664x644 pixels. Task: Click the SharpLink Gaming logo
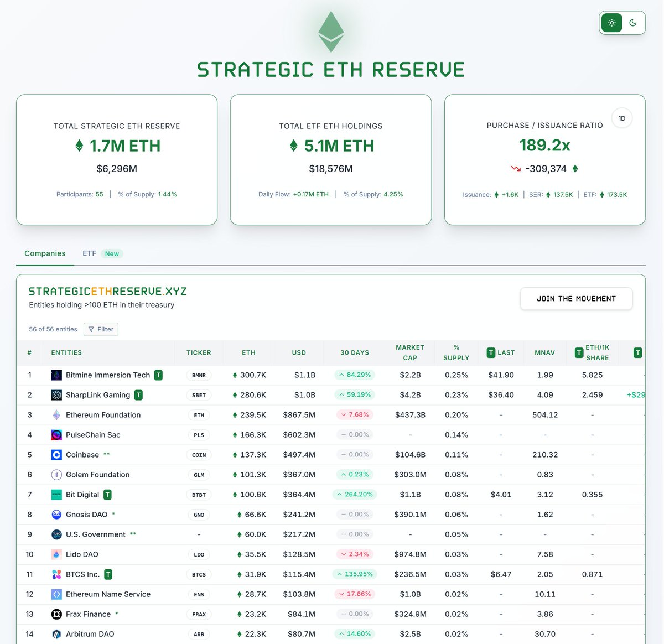tap(56, 395)
